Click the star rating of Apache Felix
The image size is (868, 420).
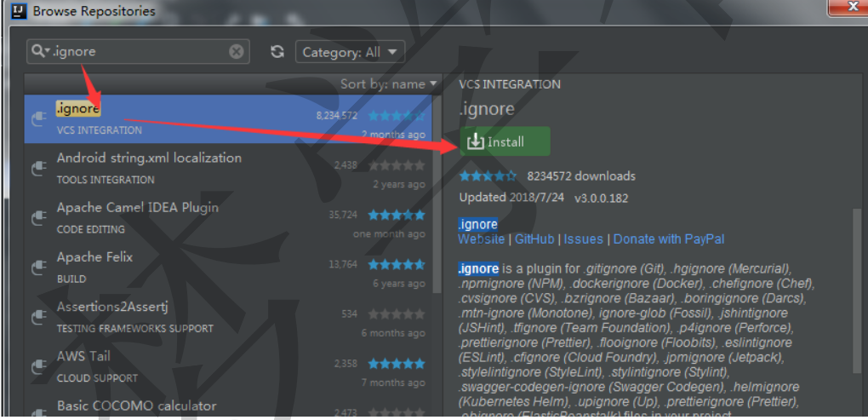[x=397, y=264]
